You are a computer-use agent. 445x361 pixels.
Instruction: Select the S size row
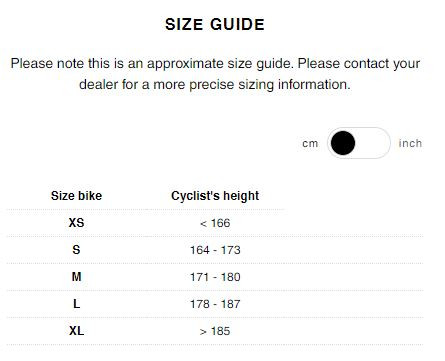point(215,250)
